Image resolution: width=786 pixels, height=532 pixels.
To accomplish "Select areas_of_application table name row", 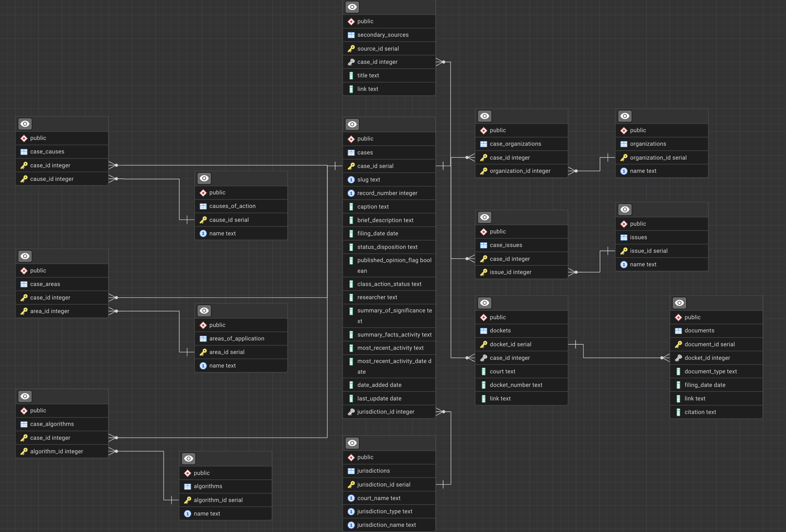I will coord(237,338).
